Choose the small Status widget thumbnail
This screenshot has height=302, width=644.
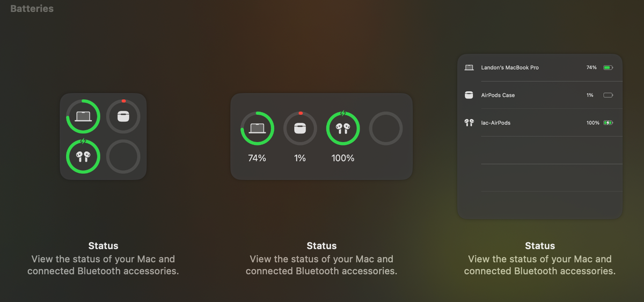pyautogui.click(x=103, y=136)
